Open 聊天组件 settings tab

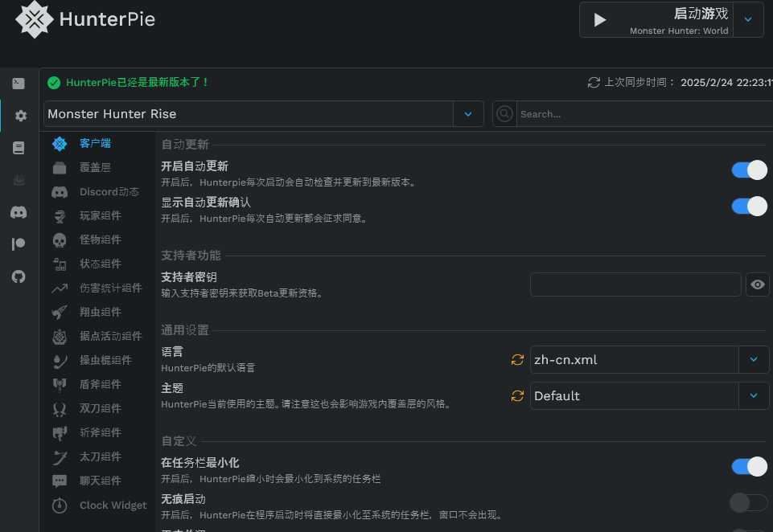click(97, 481)
